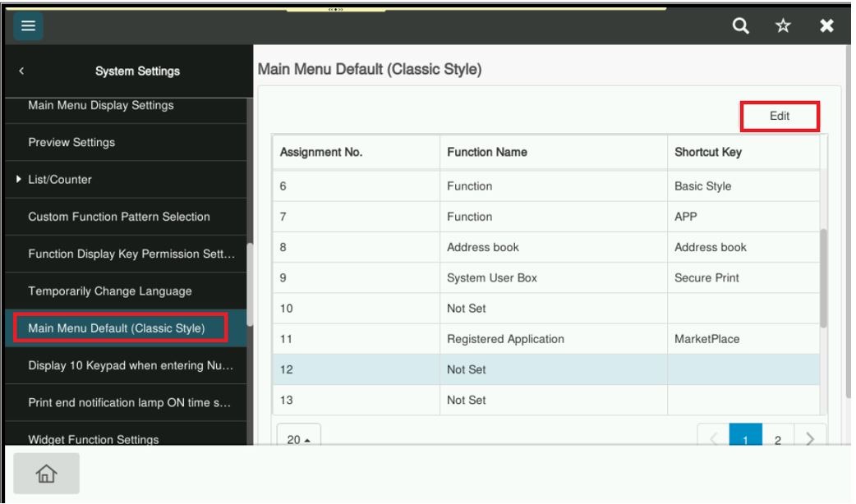The image size is (856, 504).
Task: Go to next page arrow
Action: coord(809,438)
